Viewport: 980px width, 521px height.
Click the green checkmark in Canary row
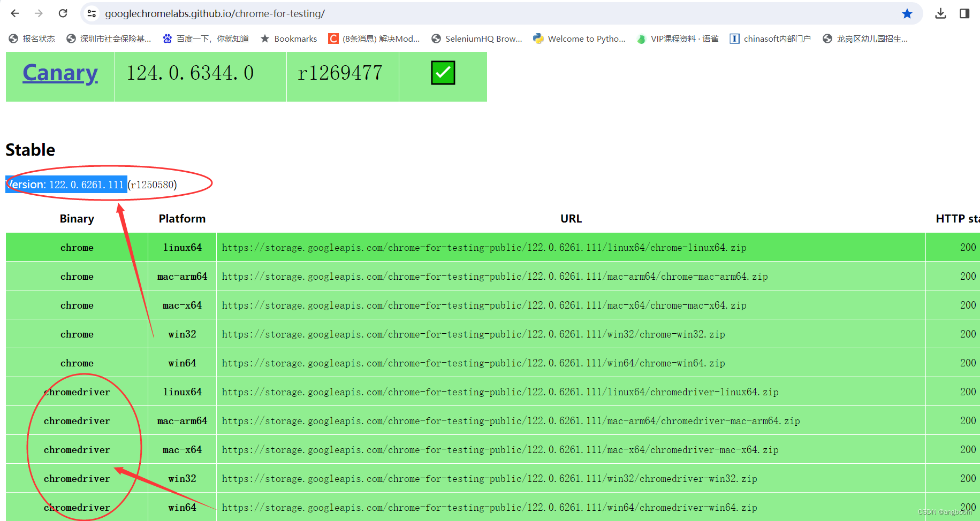coord(443,73)
